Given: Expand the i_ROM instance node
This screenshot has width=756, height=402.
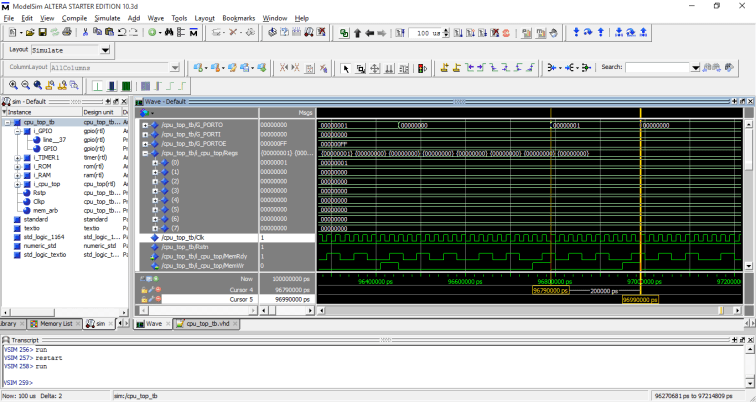Looking at the screenshot, I should click(17, 166).
